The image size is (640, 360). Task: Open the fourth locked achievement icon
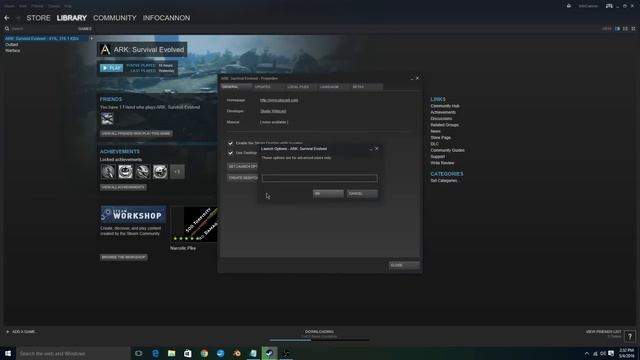(160, 172)
